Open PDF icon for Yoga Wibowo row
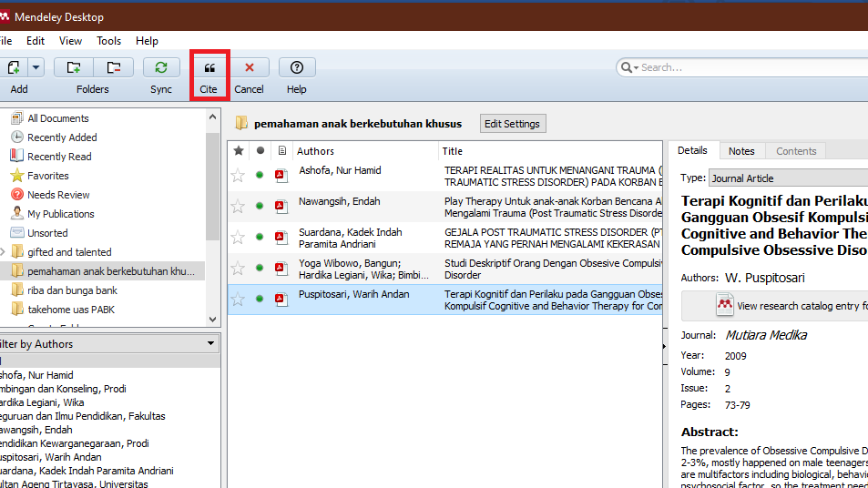This screenshot has height=488, width=868. 281,269
